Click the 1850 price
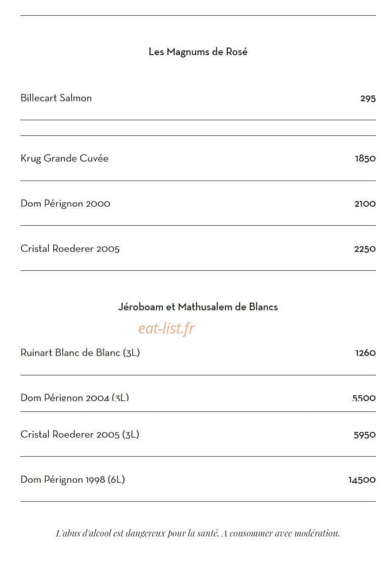The width and height of the screenshot is (392, 564). point(365,159)
